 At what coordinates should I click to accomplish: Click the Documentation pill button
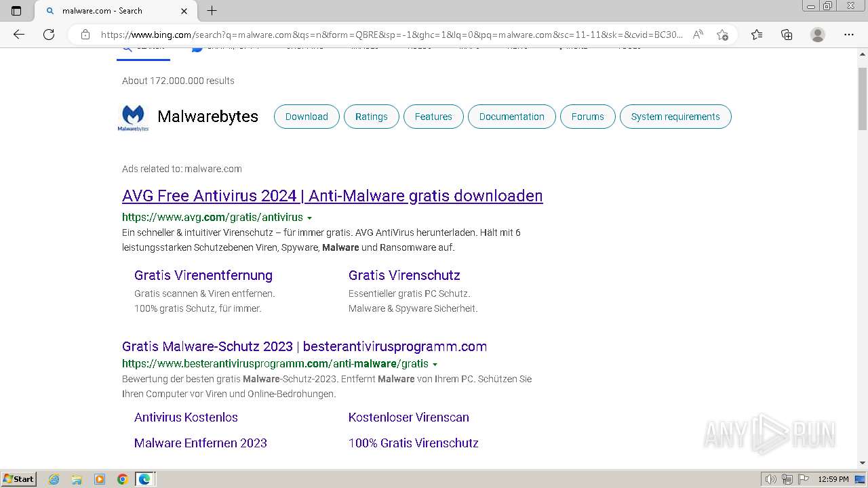[512, 117]
